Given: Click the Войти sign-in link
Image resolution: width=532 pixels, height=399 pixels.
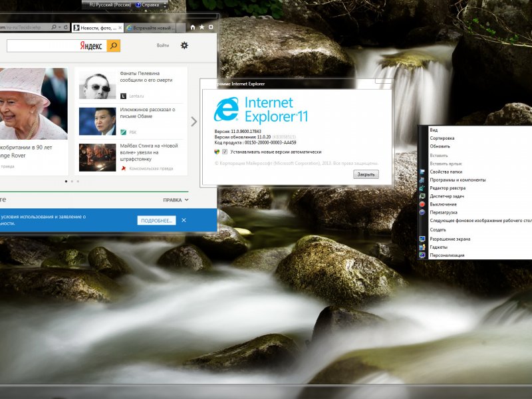Looking at the screenshot, I should pos(163,45).
